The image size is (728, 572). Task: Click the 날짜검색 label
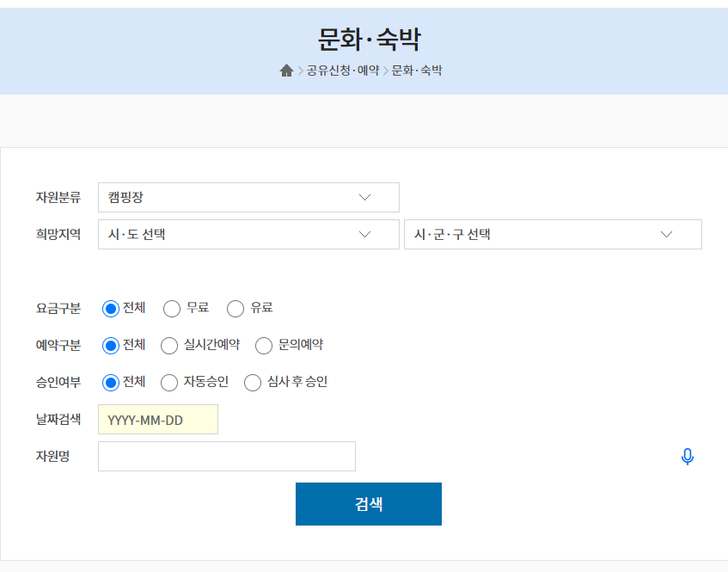point(58,420)
